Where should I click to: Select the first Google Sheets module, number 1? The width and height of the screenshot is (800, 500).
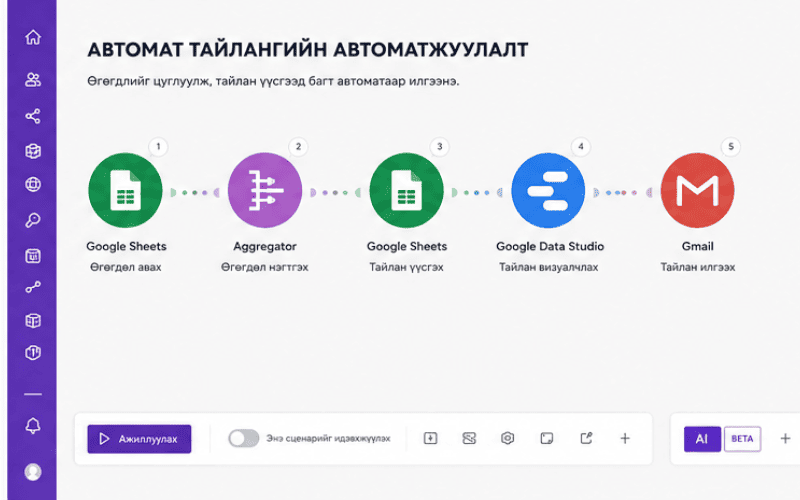pyautogui.click(x=126, y=190)
